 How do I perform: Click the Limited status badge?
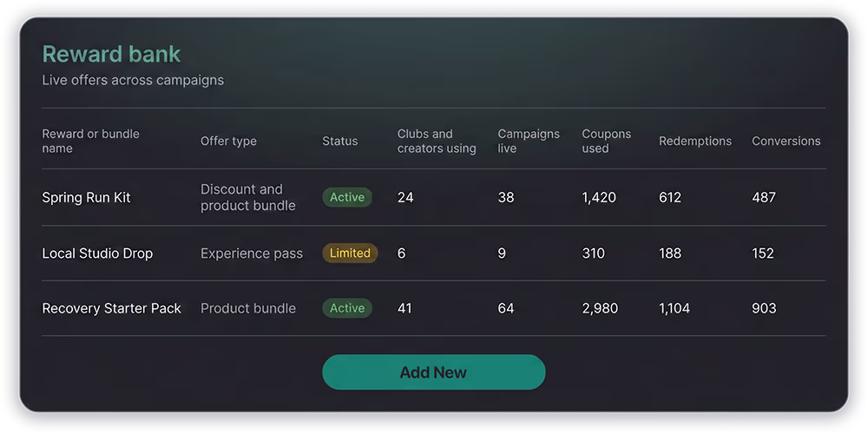click(350, 253)
